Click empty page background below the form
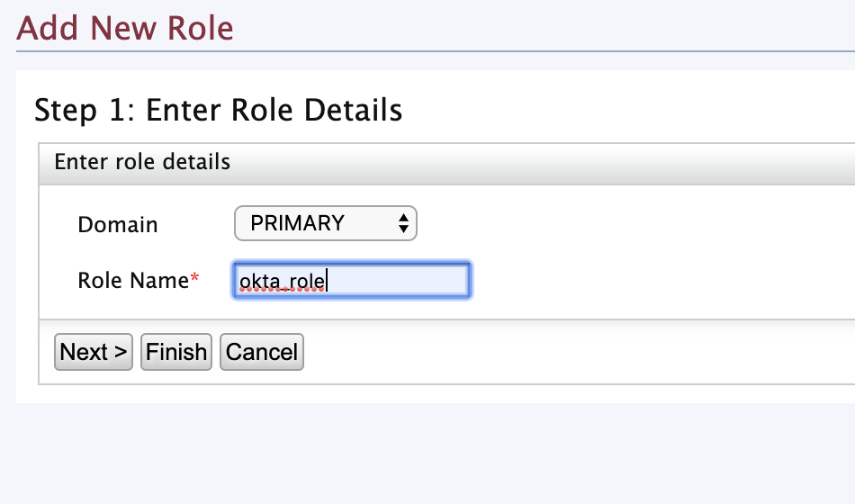Screen dimensions: 855x504 click(x=427, y=454)
